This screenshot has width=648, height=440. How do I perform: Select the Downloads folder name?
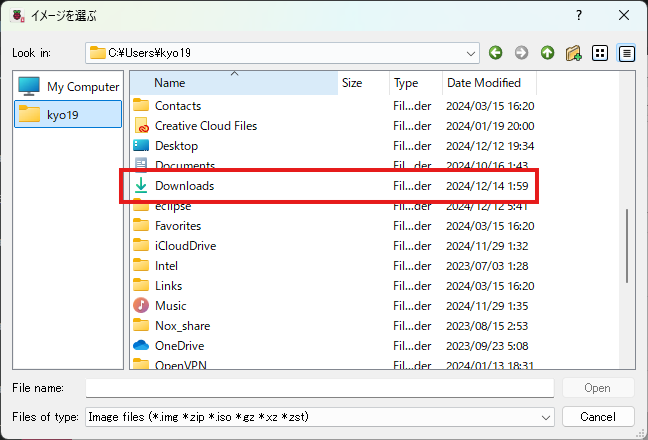(x=184, y=186)
